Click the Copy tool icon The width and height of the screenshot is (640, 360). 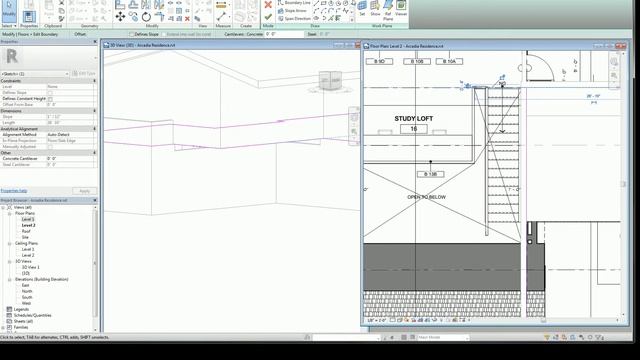(133, 17)
